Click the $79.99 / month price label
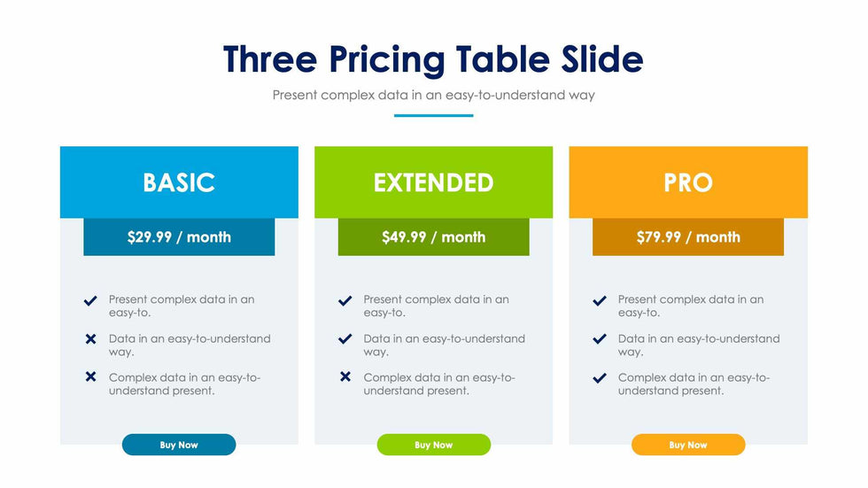868x488 pixels. click(x=688, y=237)
